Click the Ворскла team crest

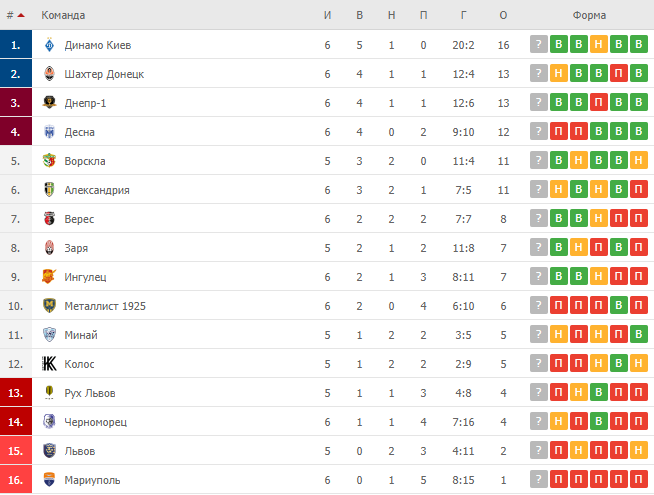[49, 161]
